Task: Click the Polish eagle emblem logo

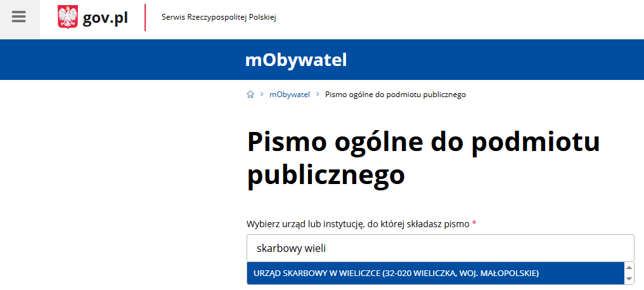Action: pyautogui.click(x=67, y=18)
